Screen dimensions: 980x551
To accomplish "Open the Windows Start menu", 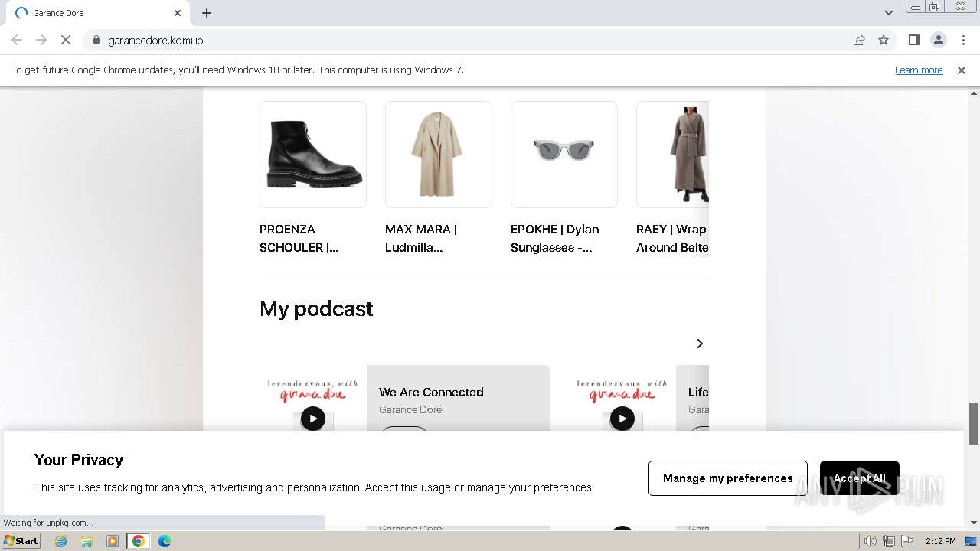I will click(21, 540).
